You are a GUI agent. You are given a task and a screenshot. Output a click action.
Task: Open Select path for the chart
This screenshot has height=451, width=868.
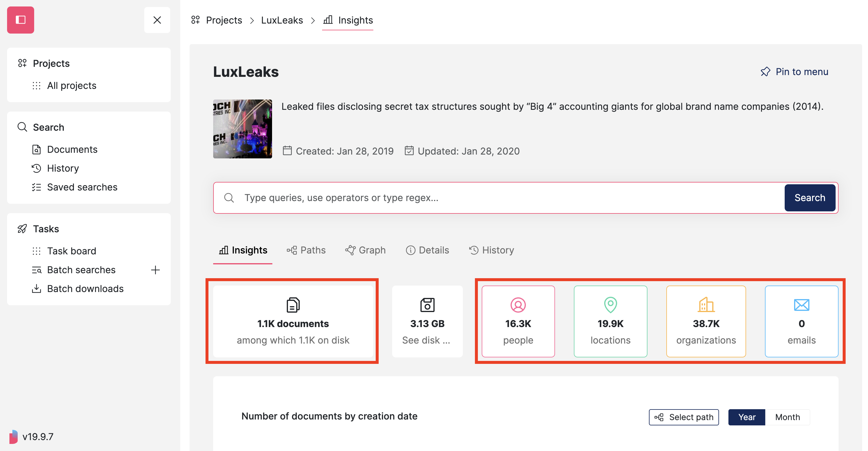(684, 417)
